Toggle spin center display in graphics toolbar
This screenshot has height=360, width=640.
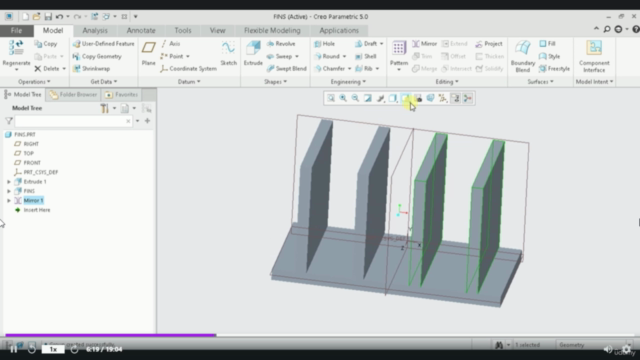(x=468, y=98)
